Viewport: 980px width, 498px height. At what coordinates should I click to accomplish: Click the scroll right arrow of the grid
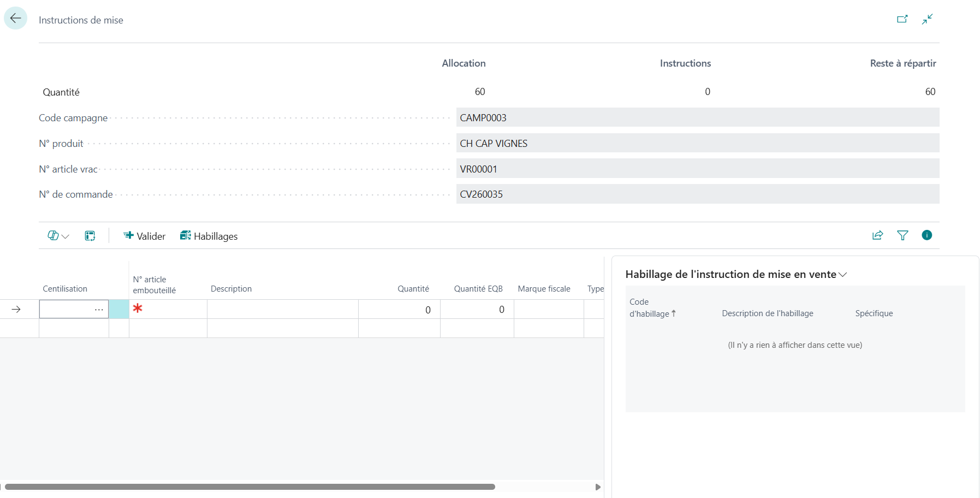tap(598, 487)
